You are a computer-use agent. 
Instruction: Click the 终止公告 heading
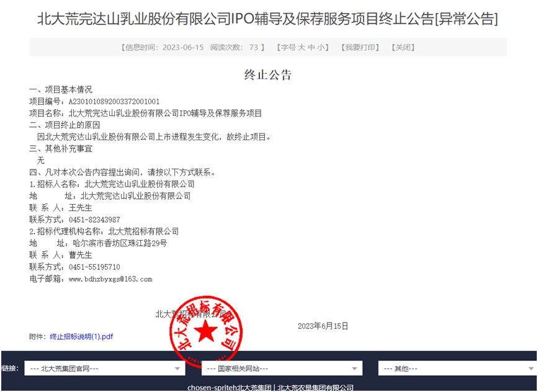[268, 75]
